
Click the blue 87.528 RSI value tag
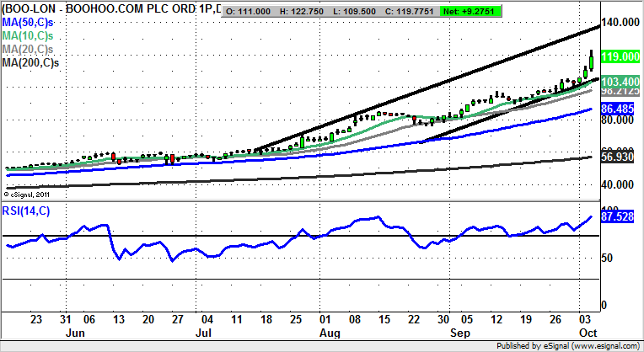click(620, 217)
